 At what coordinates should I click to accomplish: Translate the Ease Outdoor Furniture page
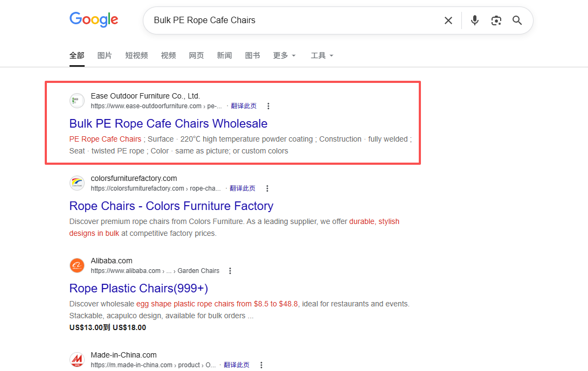244,106
